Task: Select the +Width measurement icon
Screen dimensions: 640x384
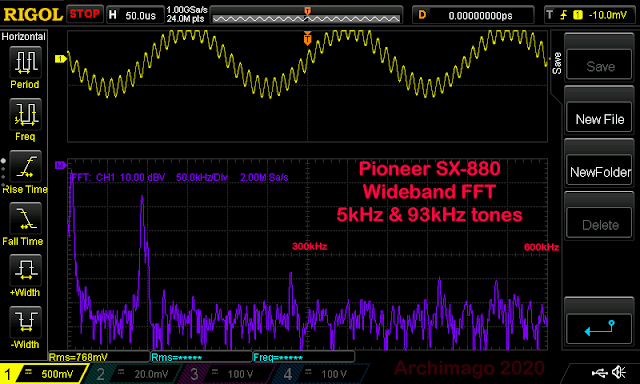Action: click(25, 270)
